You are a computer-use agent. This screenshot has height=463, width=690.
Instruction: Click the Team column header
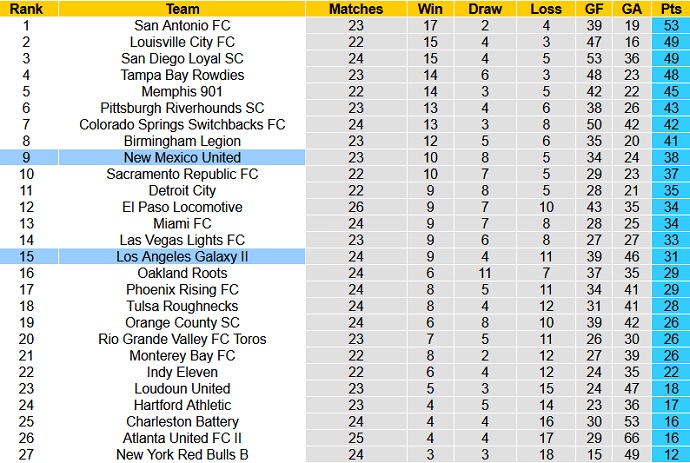[182, 9]
